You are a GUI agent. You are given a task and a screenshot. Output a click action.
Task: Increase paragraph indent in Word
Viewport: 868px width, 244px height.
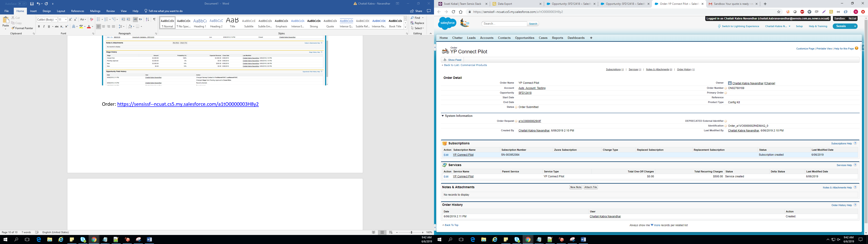tap(128, 20)
